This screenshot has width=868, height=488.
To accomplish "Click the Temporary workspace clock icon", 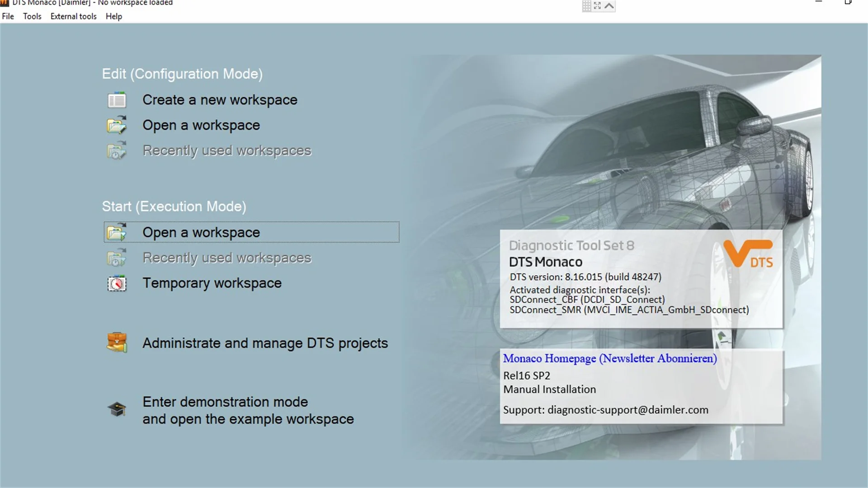I will coord(117,283).
